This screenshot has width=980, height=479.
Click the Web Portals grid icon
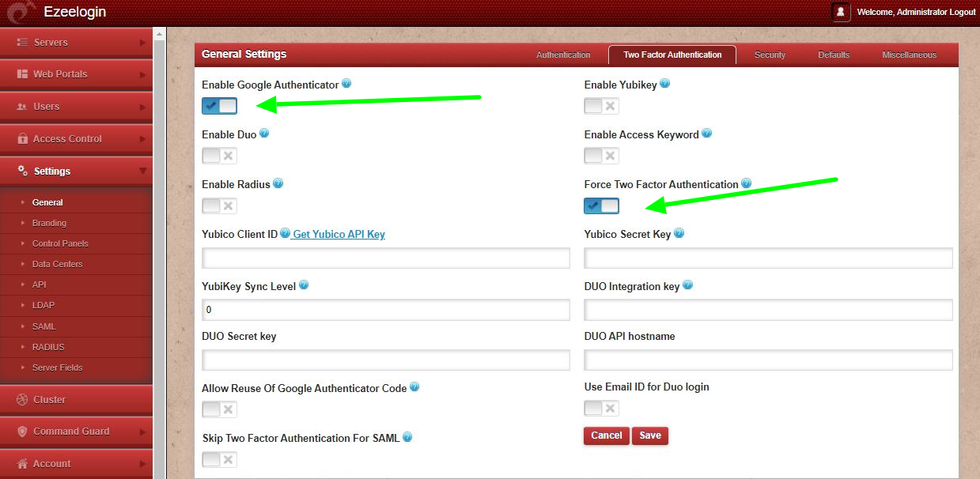click(x=22, y=74)
